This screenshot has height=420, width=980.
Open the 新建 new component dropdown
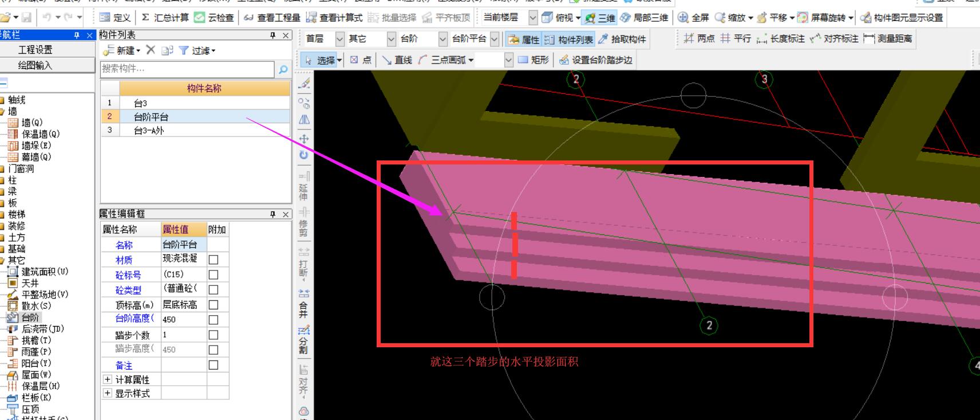(x=121, y=50)
